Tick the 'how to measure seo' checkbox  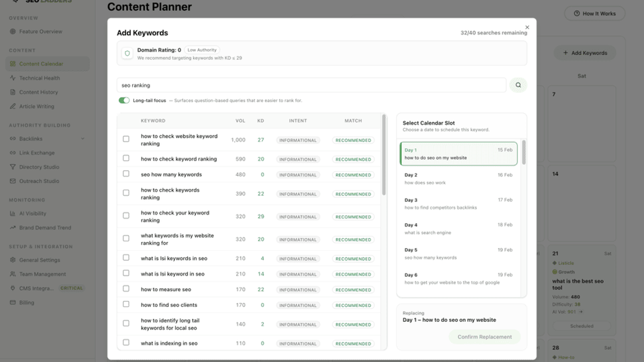(126, 289)
